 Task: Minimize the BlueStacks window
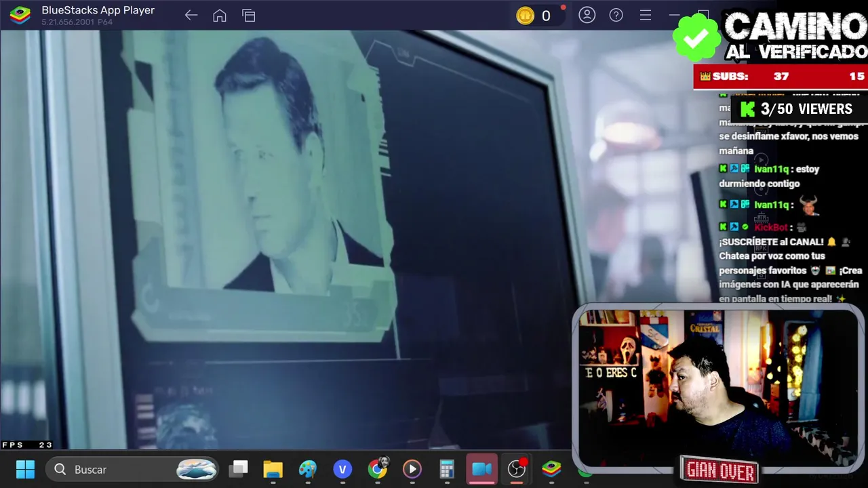(x=674, y=15)
